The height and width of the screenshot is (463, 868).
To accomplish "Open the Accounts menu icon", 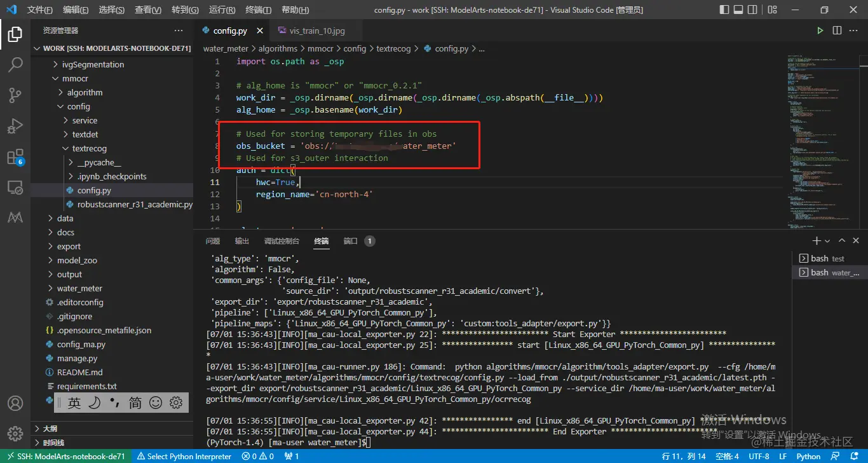I will pos(15,403).
